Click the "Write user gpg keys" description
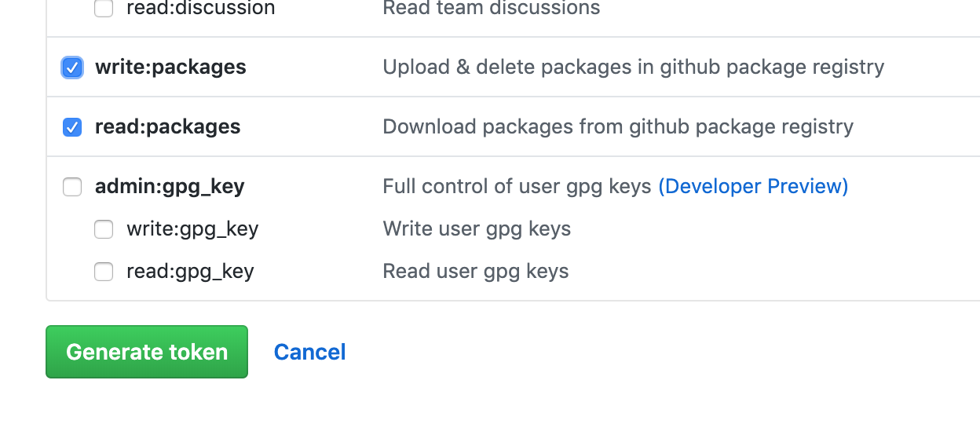Image resolution: width=980 pixels, height=435 pixels. (477, 229)
